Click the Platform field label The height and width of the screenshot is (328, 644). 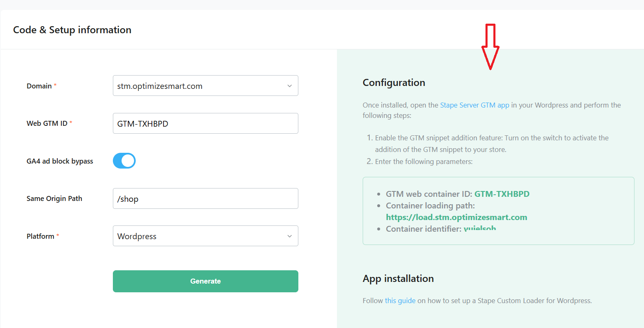point(40,236)
